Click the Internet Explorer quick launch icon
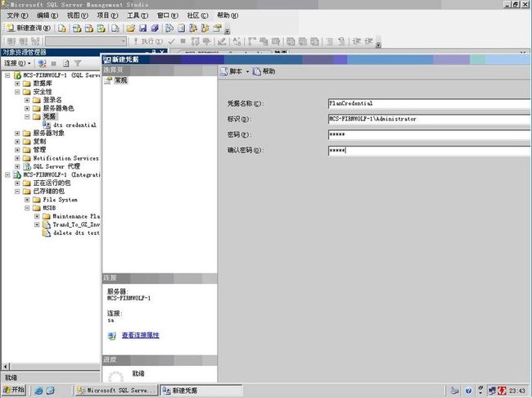 tap(38, 391)
